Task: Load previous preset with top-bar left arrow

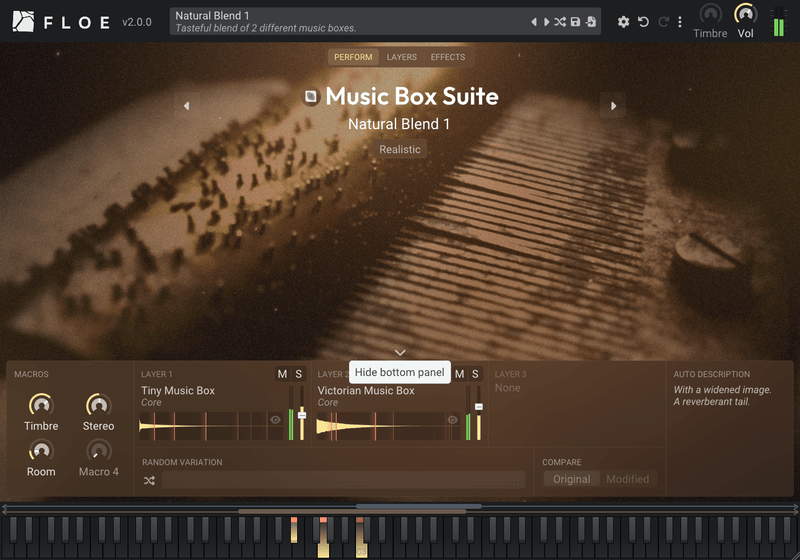Action: coord(534,22)
